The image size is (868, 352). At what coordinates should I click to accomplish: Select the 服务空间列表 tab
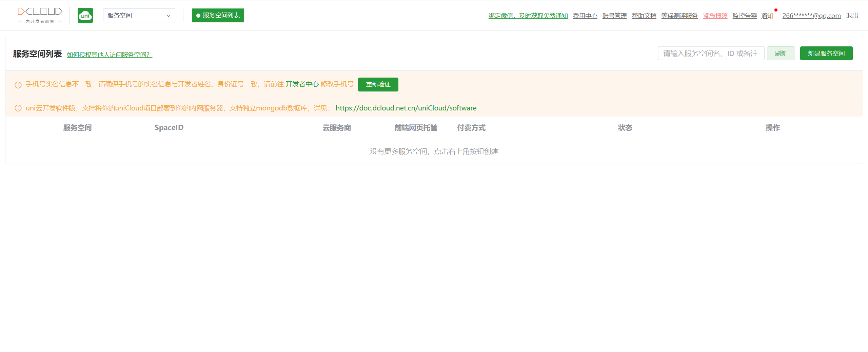click(x=218, y=16)
